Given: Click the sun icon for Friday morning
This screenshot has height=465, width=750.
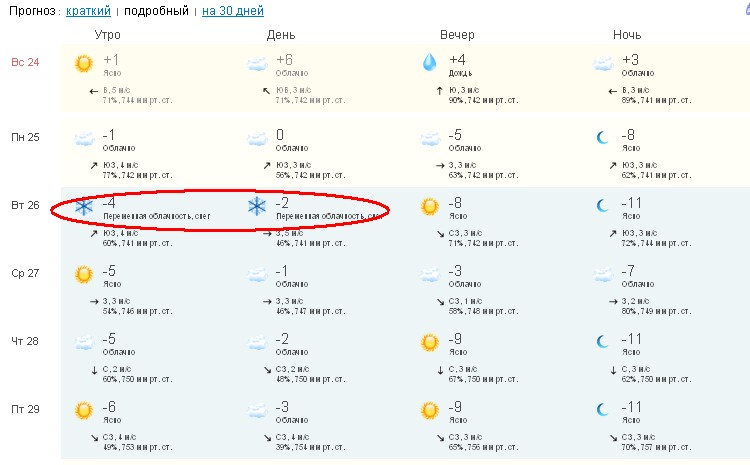Looking at the screenshot, I should [84, 410].
